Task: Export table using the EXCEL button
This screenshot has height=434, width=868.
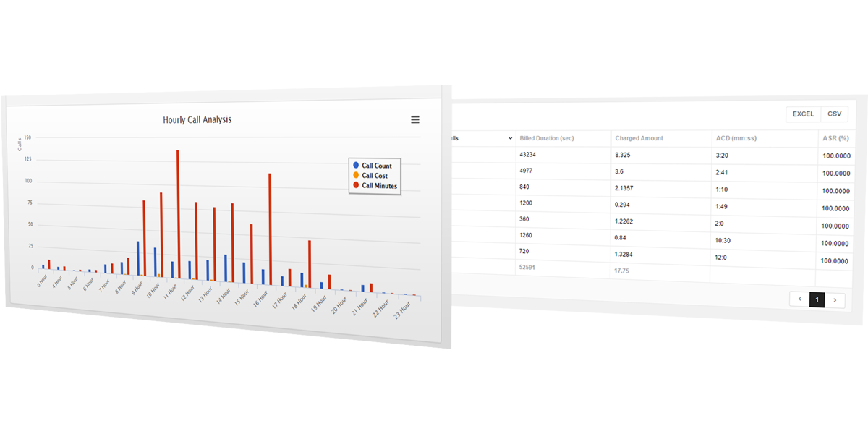Action: point(803,114)
